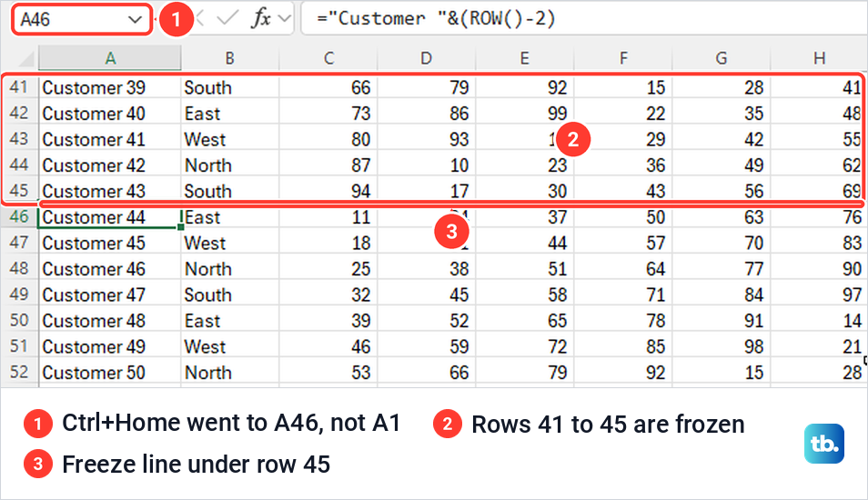Click the Insert Function fx icon
This screenshot has width=868, height=500.
[261, 19]
